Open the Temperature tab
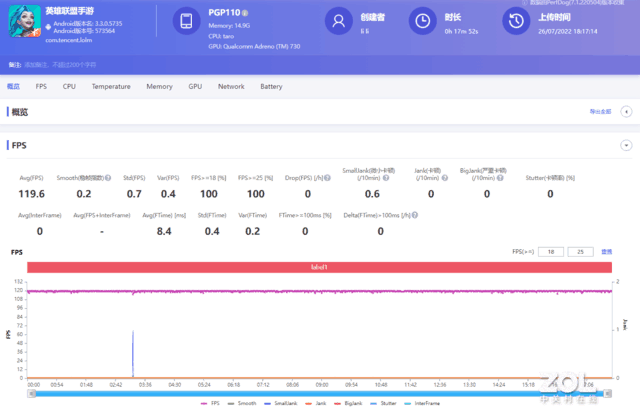 [x=111, y=87]
